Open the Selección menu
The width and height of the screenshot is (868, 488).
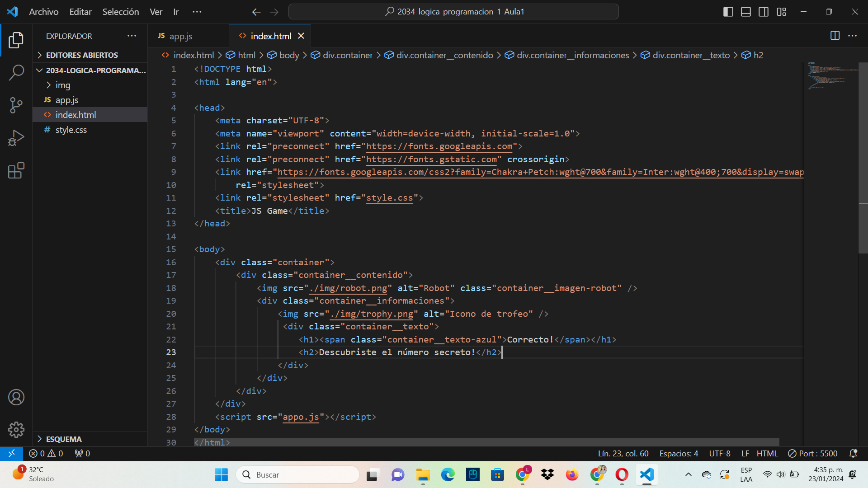click(121, 12)
